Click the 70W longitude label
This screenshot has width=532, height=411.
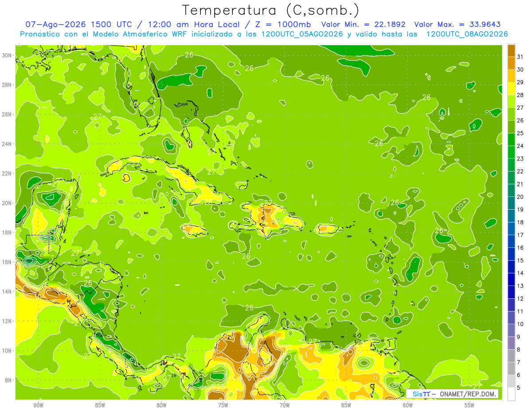[285, 405]
